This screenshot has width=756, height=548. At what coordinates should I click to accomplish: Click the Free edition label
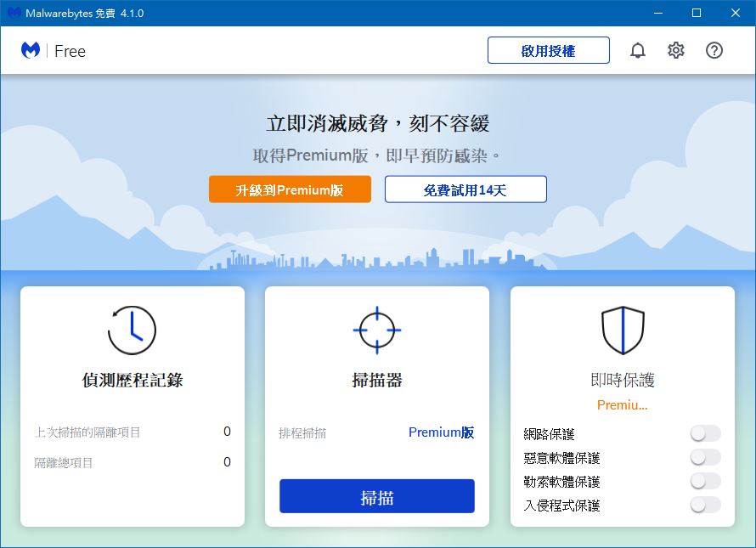(x=70, y=51)
